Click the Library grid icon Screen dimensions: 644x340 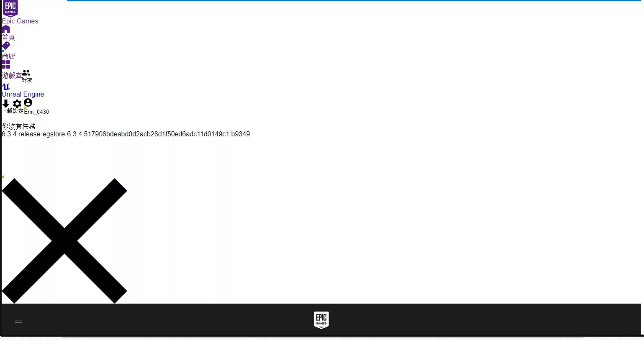coord(6,64)
